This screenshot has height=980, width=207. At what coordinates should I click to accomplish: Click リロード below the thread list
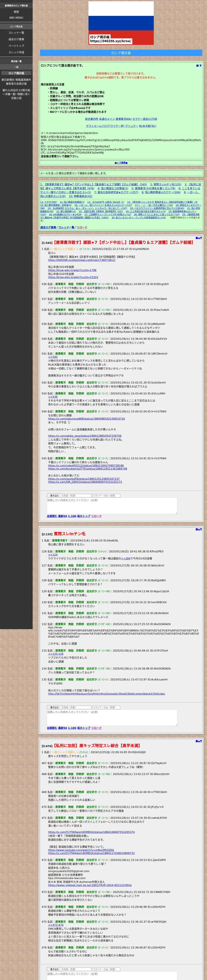click(x=82, y=228)
